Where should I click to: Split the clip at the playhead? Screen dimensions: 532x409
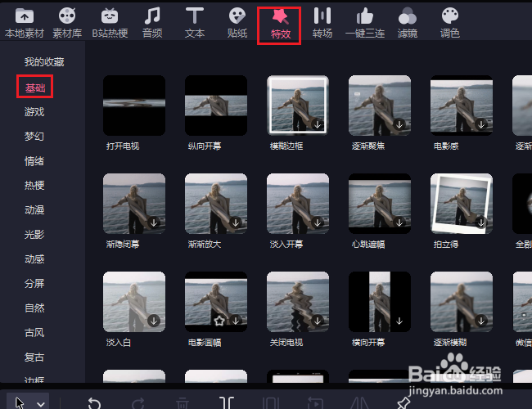pyautogui.click(x=227, y=403)
